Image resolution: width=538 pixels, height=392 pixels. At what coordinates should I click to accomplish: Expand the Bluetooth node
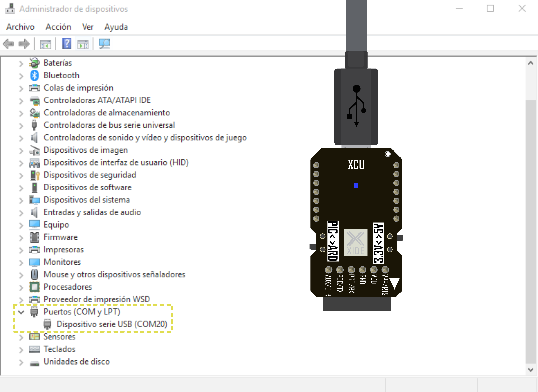(x=21, y=76)
